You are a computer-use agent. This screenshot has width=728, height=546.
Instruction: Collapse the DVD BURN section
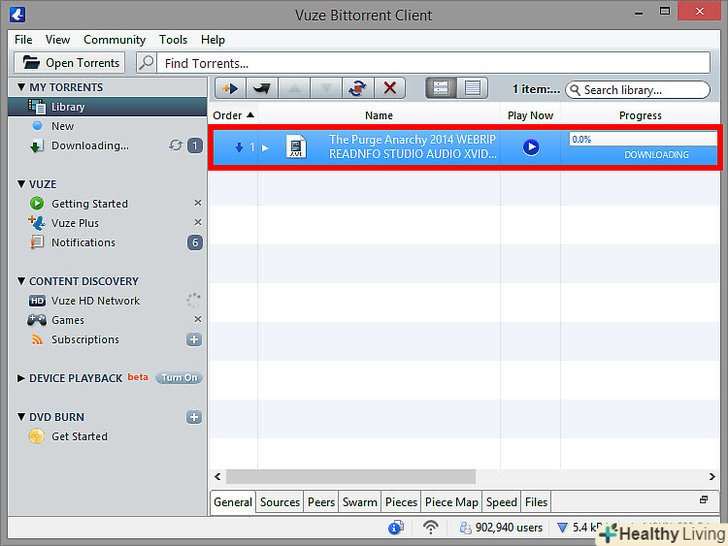(21, 417)
